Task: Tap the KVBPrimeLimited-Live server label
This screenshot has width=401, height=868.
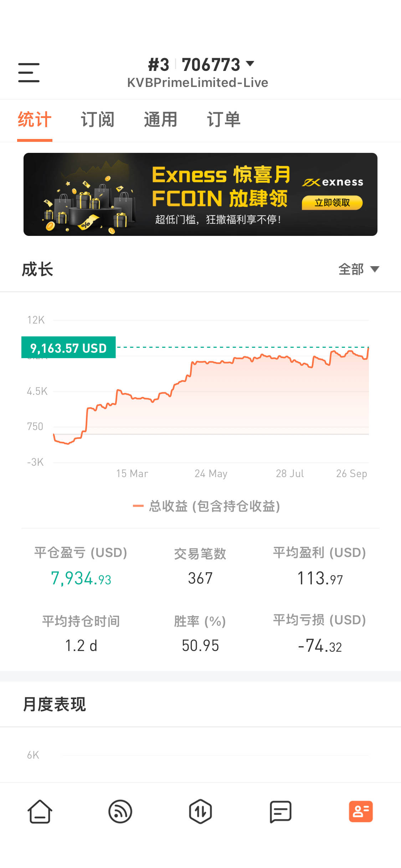Action: 197,83
